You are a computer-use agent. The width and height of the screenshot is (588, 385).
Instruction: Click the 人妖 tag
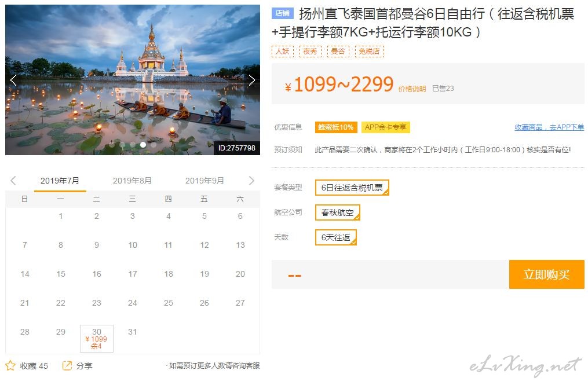click(283, 52)
